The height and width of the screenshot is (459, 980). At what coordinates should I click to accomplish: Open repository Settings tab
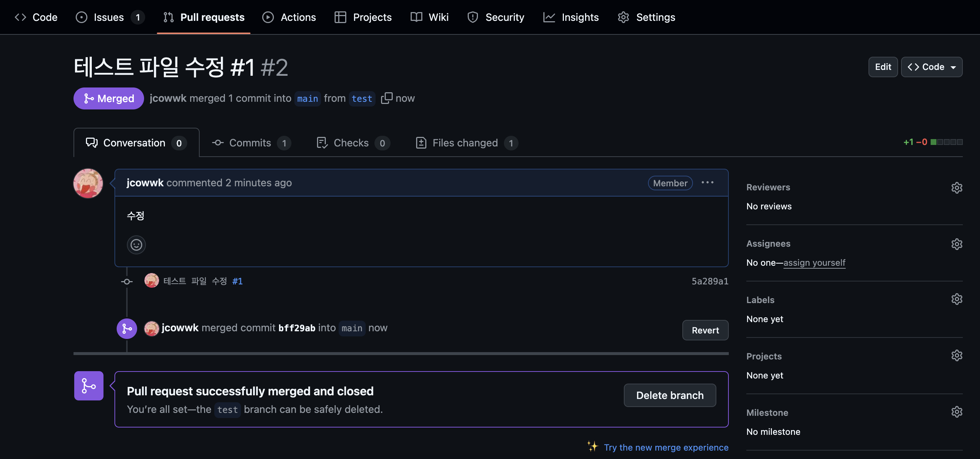647,17
